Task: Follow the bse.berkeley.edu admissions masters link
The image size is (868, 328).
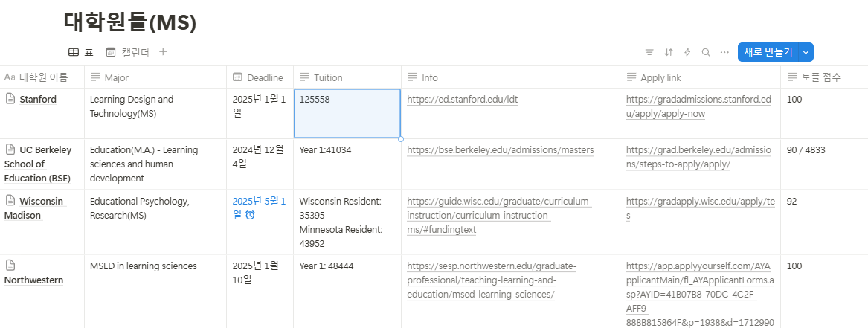Action: (500, 150)
